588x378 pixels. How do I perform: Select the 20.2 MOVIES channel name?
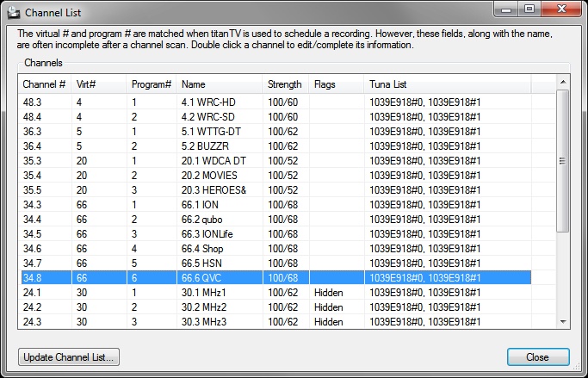click(209, 176)
